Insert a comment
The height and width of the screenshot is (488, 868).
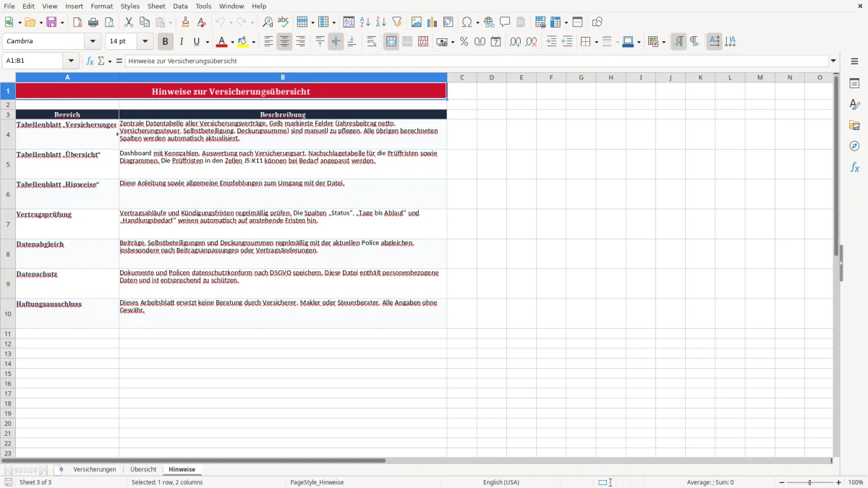505,22
